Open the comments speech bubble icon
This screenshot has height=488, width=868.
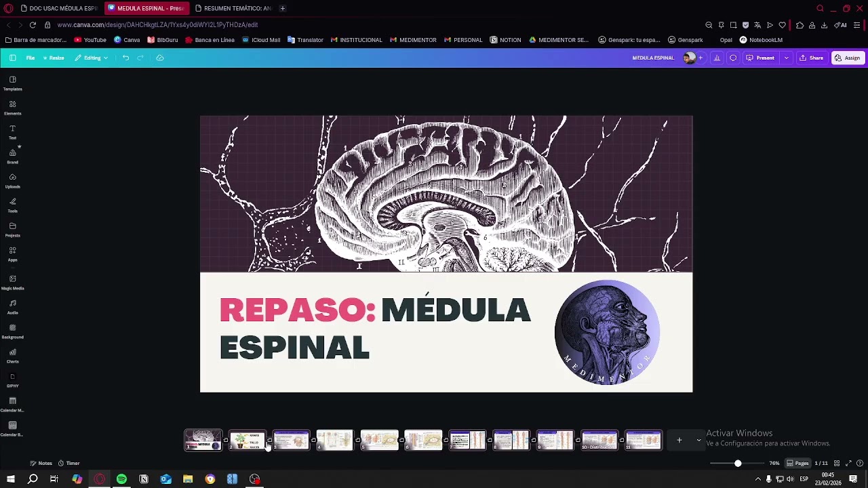click(x=732, y=58)
